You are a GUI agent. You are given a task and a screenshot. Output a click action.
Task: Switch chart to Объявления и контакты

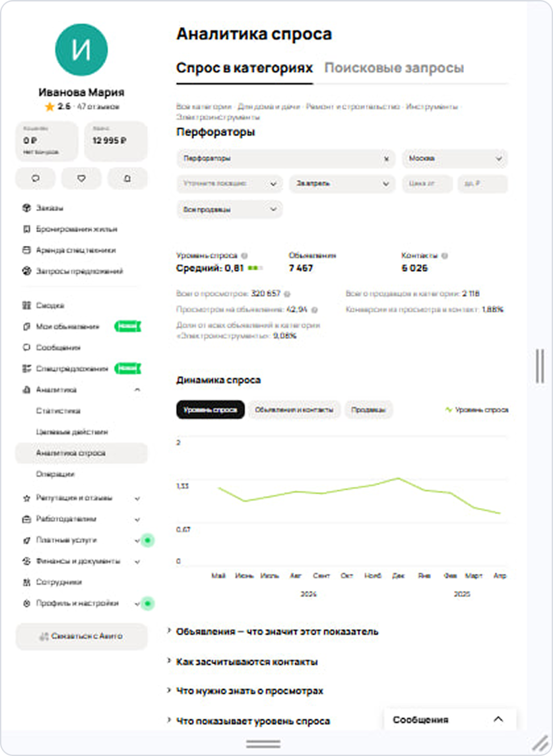coord(294,410)
